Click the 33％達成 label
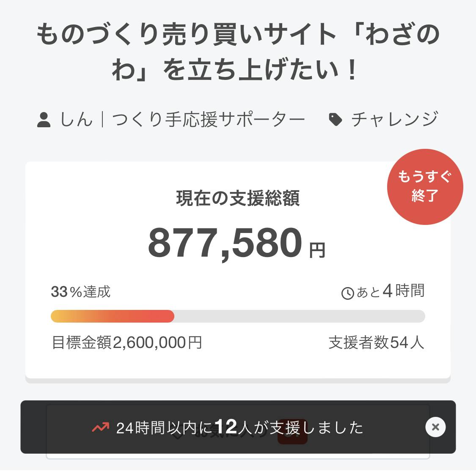This screenshot has height=471, width=476. (x=81, y=292)
